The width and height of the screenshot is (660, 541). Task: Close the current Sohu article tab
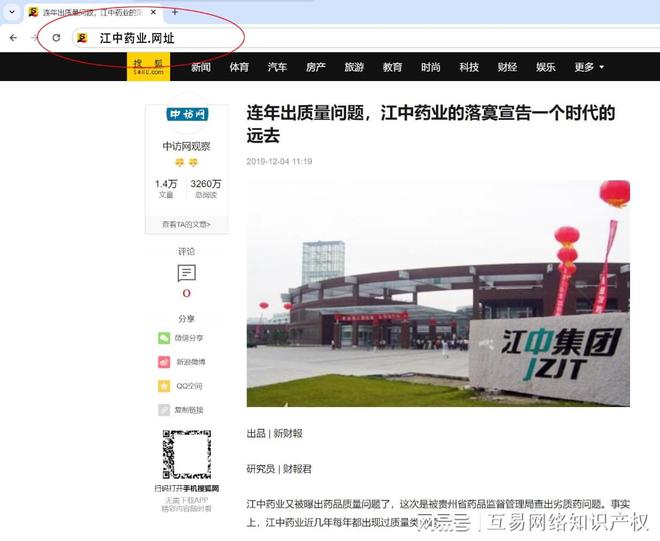tap(153, 12)
